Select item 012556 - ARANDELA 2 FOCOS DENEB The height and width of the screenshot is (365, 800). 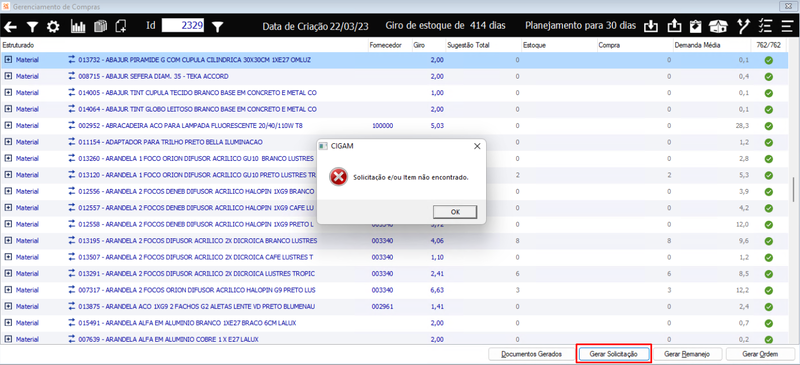196,191
